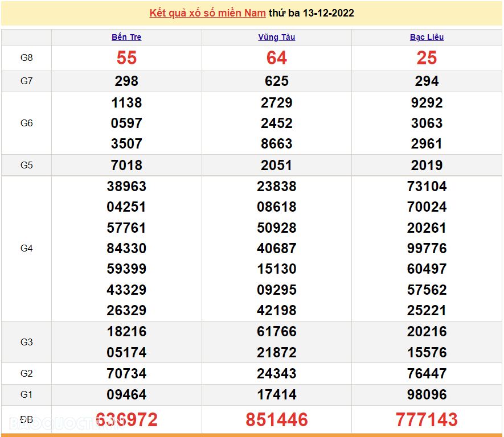Click the G4 prize row label

click(x=26, y=248)
